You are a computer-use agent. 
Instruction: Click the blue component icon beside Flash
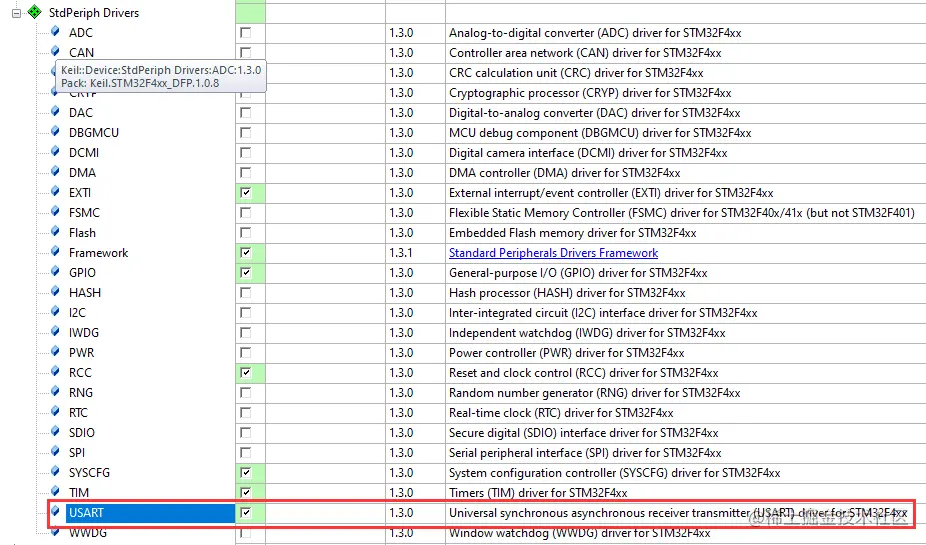[x=56, y=231]
